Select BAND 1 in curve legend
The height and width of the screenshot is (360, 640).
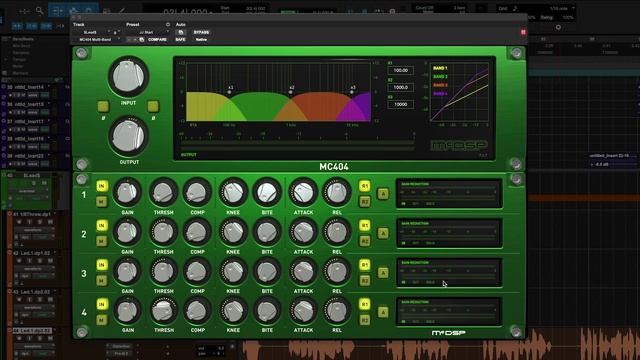(440, 68)
